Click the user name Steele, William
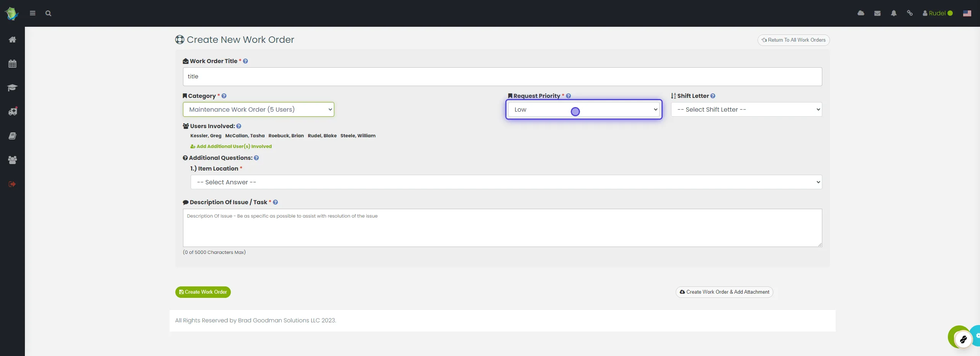 pos(358,136)
